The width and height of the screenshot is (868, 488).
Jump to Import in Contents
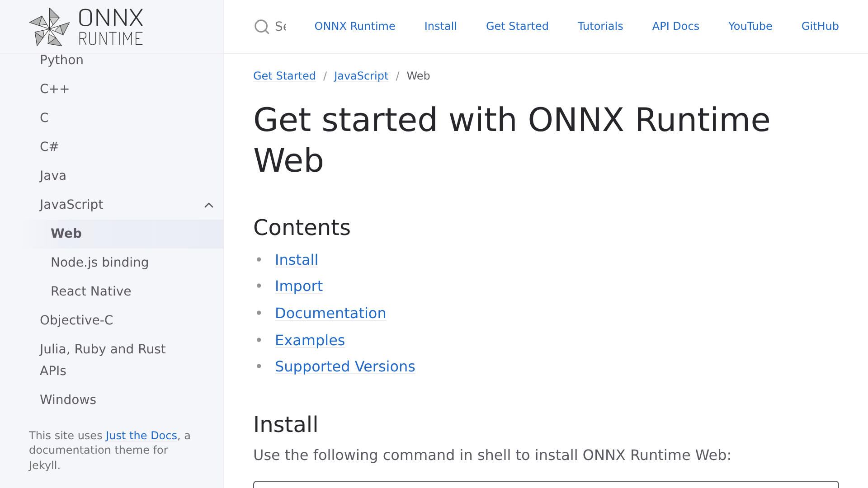pos(299,286)
